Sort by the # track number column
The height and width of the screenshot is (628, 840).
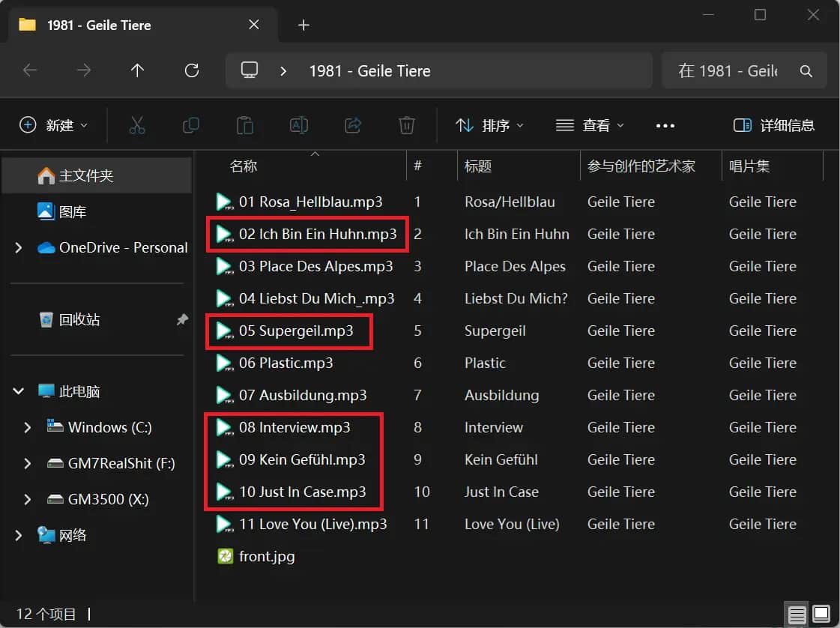coord(418,166)
